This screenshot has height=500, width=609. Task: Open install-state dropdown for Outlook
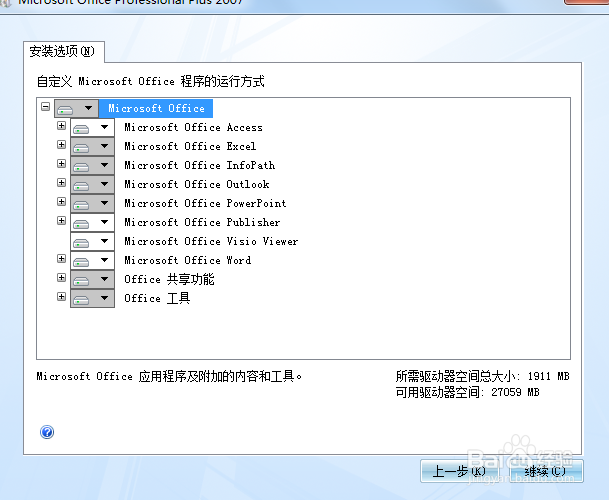[92, 185]
